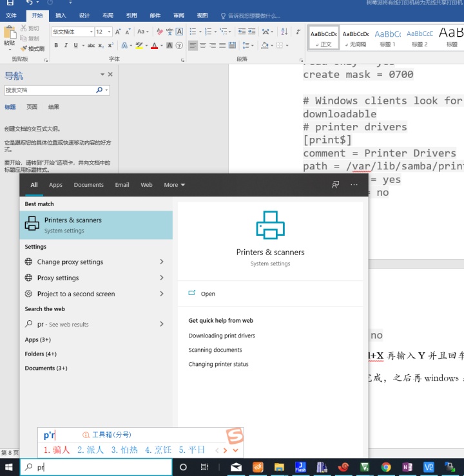Screen dimensions: 464x476
Task: Open the Scanning documents help link
Action: [x=215, y=350]
